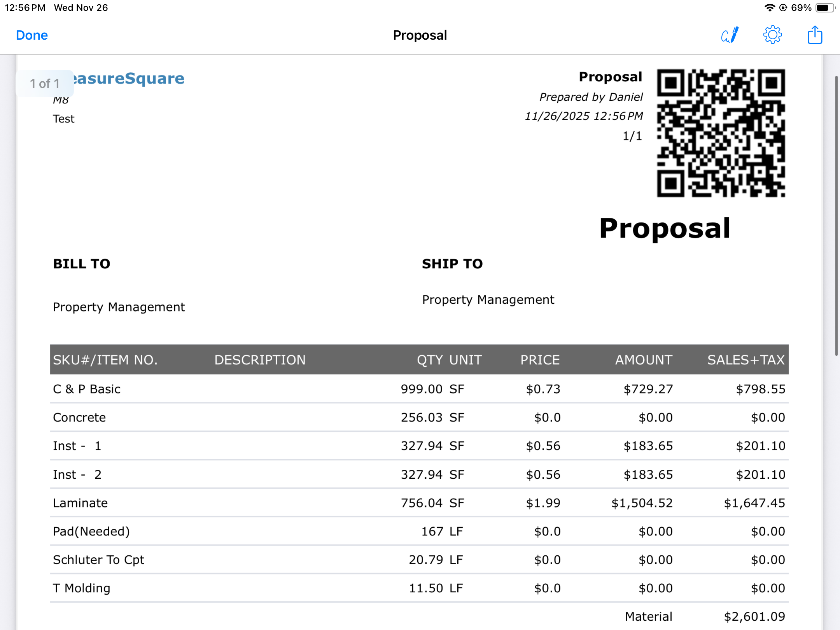Tap the DESCRIPTION column header

[x=260, y=360]
